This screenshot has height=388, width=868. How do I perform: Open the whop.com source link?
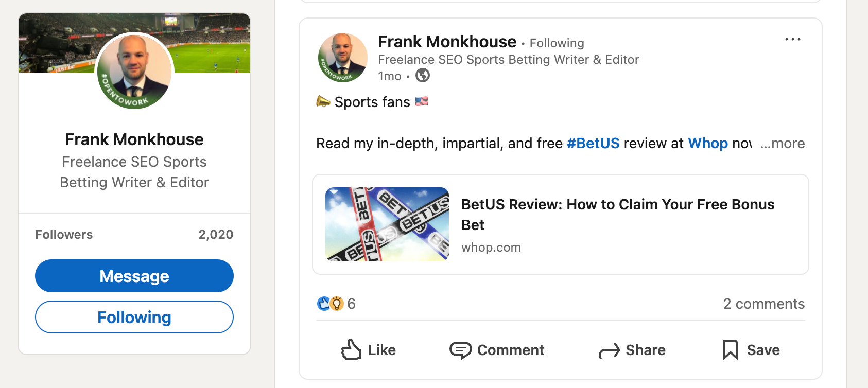(491, 247)
